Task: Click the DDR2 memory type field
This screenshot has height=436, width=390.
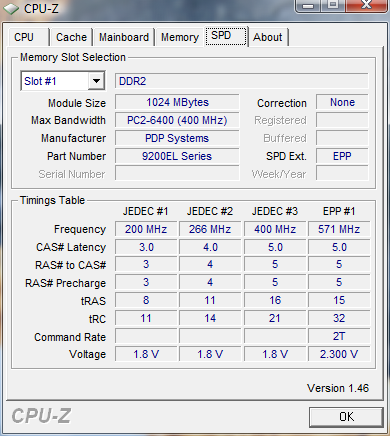Action: pos(242,81)
